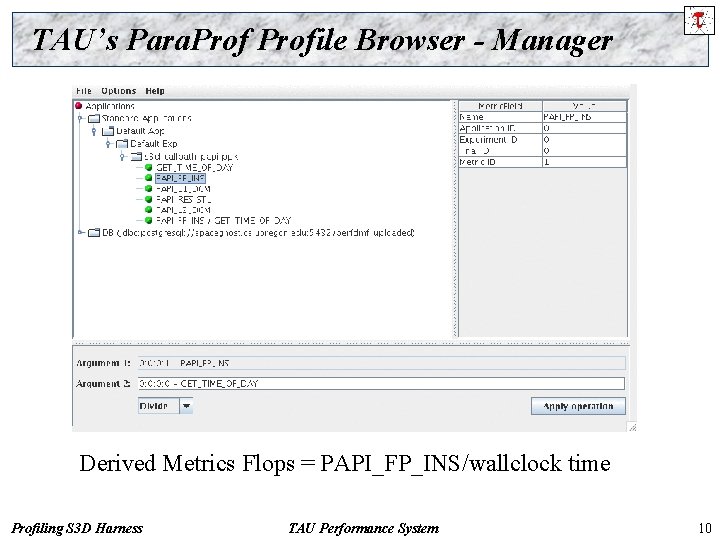Screen dimensions: 720x540
Task: Select the PAPI_FP_INS / GET_TIME_OF_DAY derived metric
Action: point(223,220)
